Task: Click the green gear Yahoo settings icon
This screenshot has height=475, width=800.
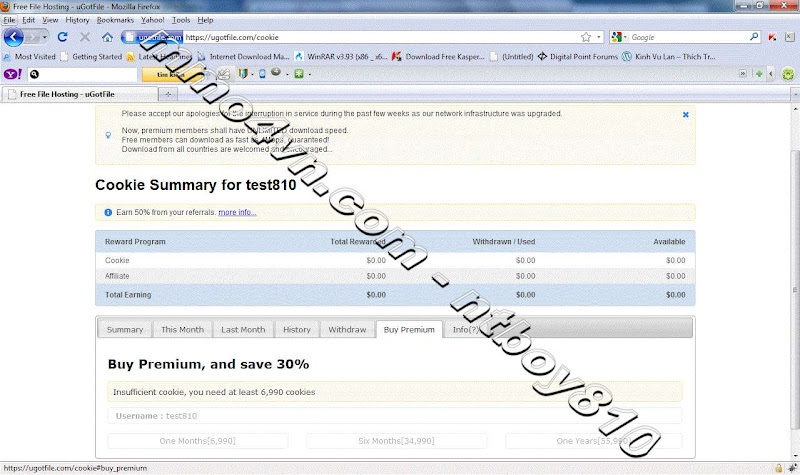Action: (788, 74)
